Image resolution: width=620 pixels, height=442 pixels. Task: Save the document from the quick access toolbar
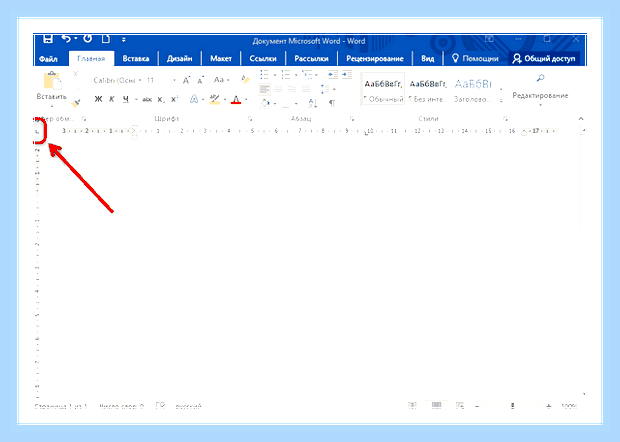pos(48,39)
